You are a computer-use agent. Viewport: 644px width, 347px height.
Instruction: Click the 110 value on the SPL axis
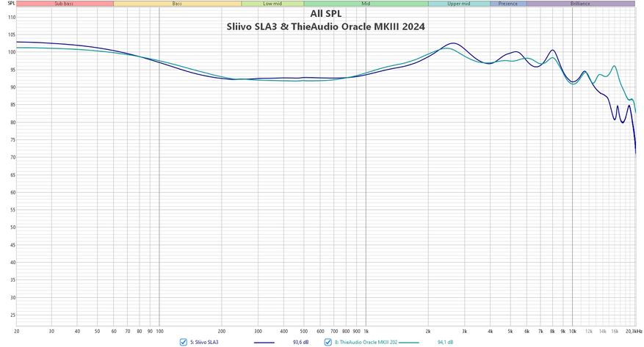tap(12, 17)
